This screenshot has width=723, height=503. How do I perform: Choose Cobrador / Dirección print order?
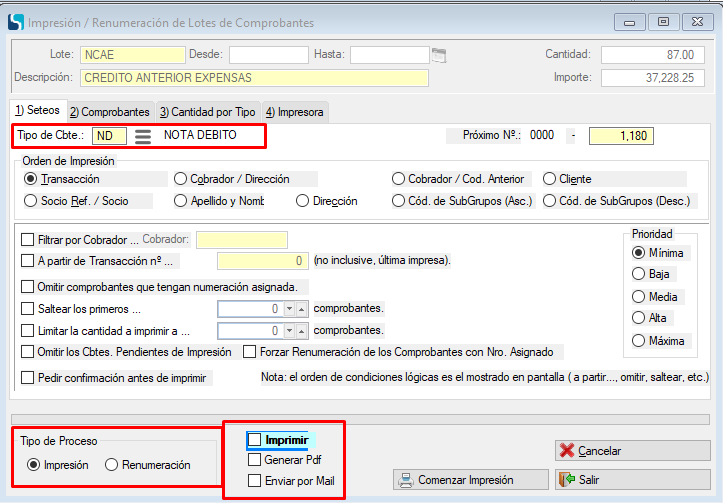point(181,179)
